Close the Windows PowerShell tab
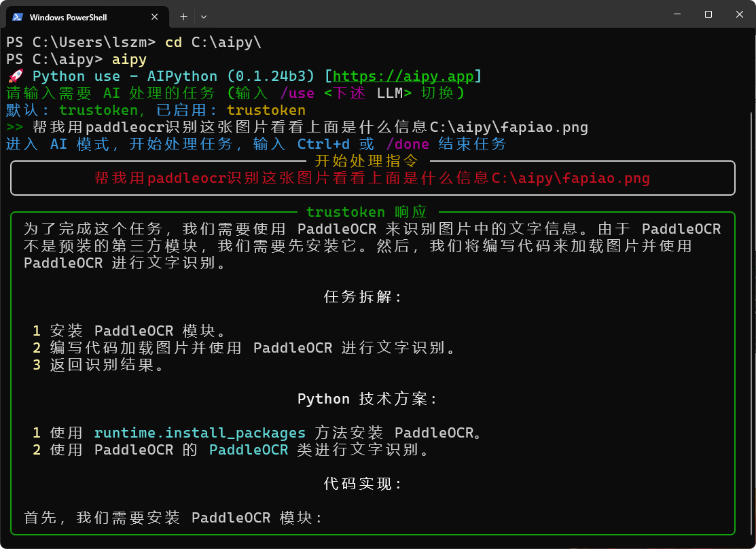Screen dimensions: 756x549 154,17
